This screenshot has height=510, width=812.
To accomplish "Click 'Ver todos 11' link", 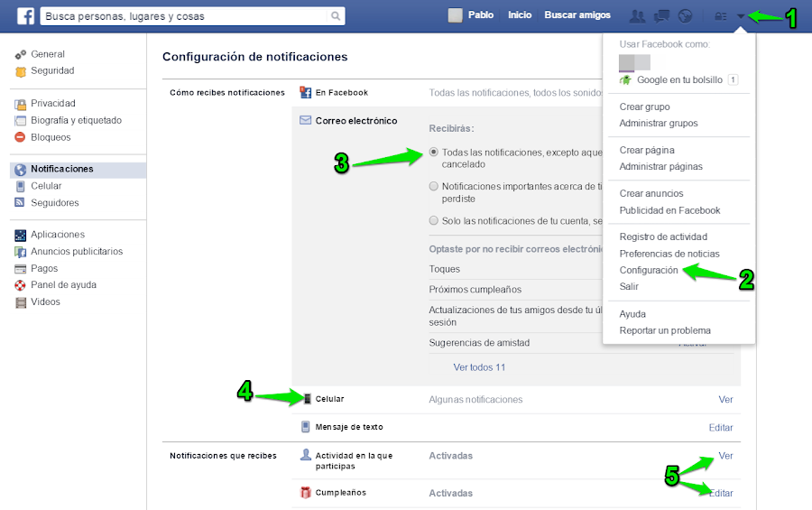I will pyautogui.click(x=479, y=367).
